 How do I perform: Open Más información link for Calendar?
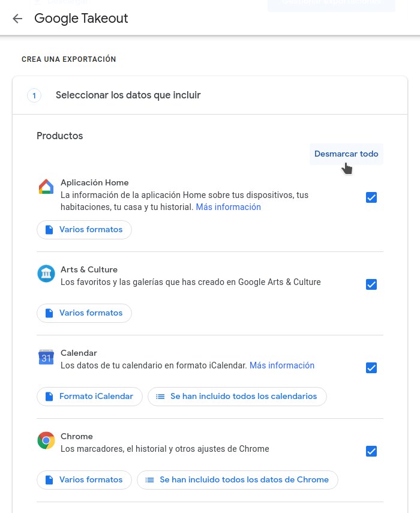281,365
